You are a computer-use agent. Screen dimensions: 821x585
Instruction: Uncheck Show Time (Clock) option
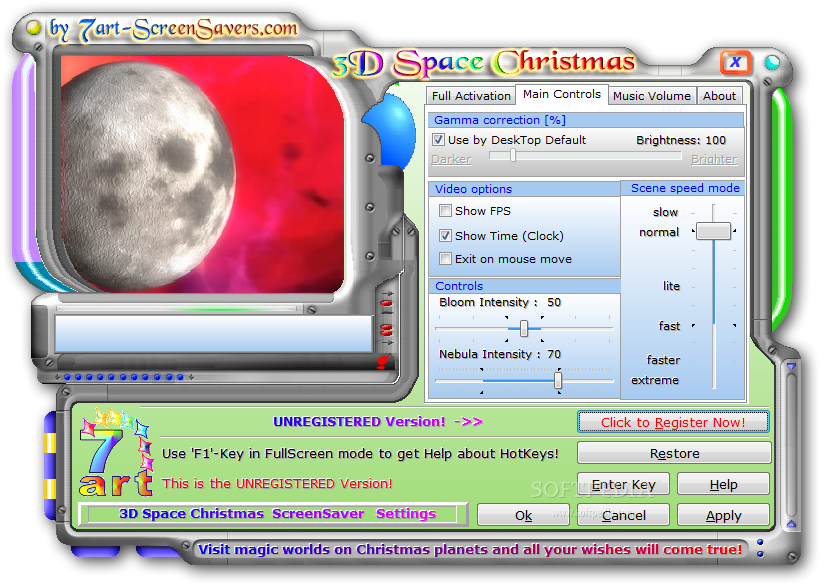click(445, 236)
